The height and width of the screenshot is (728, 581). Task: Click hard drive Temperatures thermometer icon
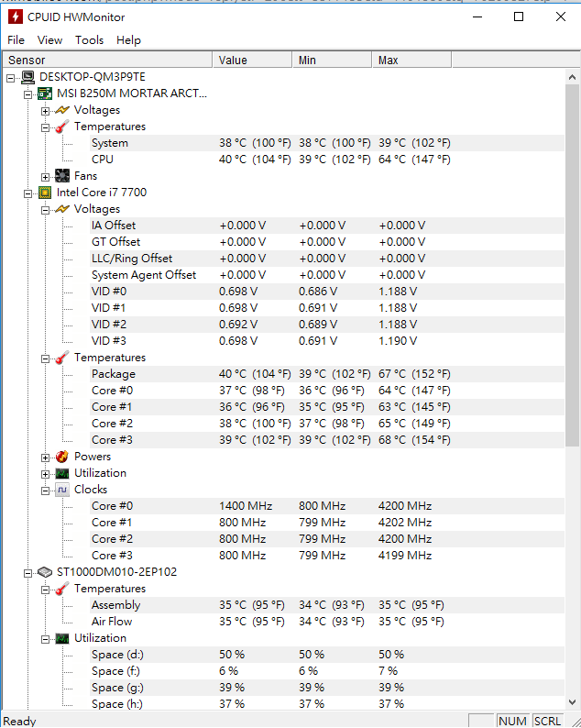pyautogui.click(x=62, y=589)
